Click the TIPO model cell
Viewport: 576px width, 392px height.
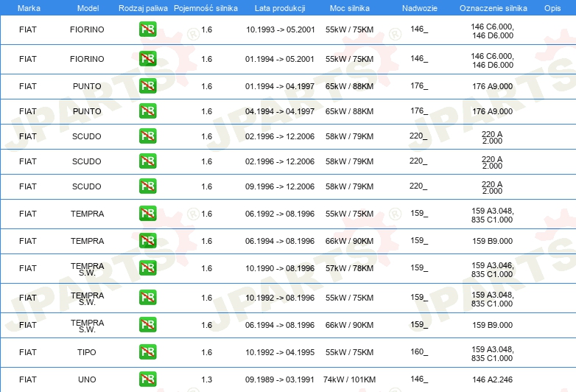(87, 352)
